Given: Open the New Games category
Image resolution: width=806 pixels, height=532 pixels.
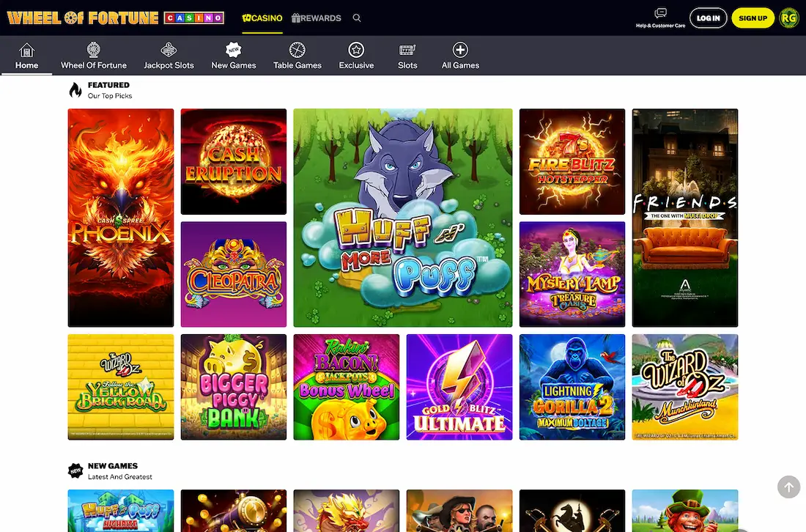Looking at the screenshot, I should 233,50.
